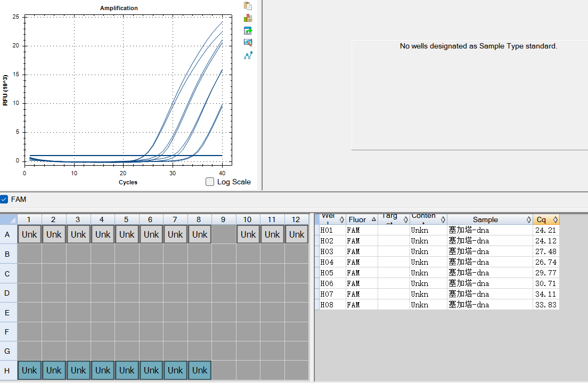
Task: Click well A8 Unk in plate
Action: (x=200, y=234)
